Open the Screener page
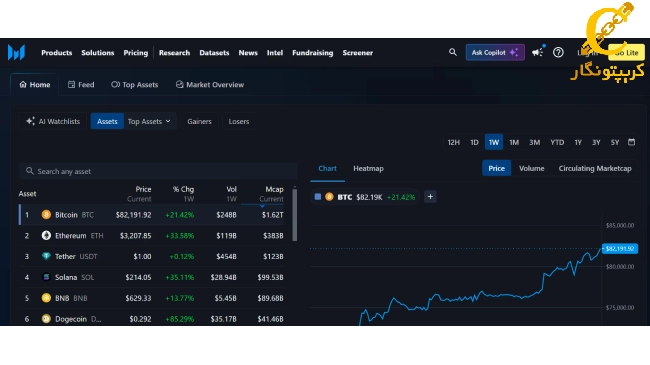The width and height of the screenshot is (650, 365). click(x=357, y=53)
